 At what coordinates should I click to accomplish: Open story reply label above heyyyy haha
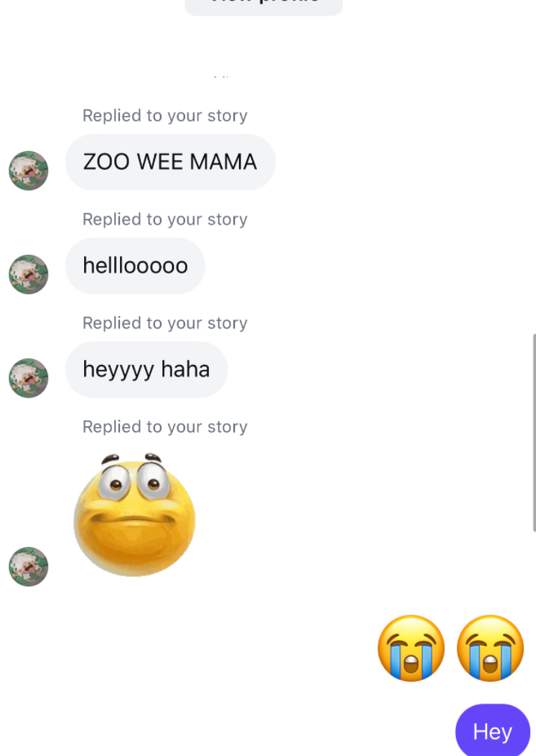[165, 323]
